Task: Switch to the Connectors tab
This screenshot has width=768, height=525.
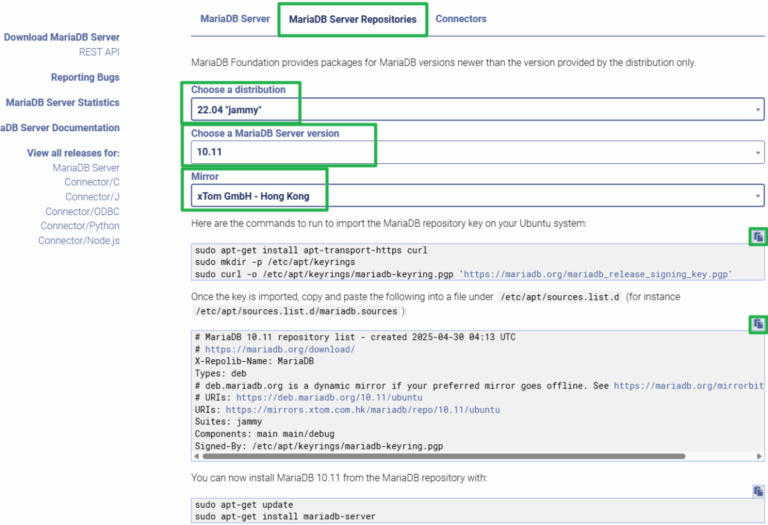Action: click(461, 19)
